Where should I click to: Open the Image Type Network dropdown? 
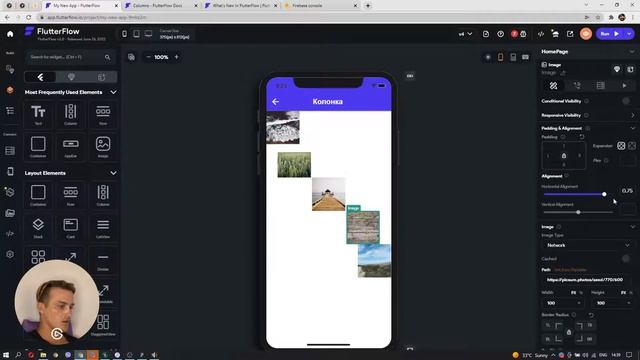(x=587, y=245)
